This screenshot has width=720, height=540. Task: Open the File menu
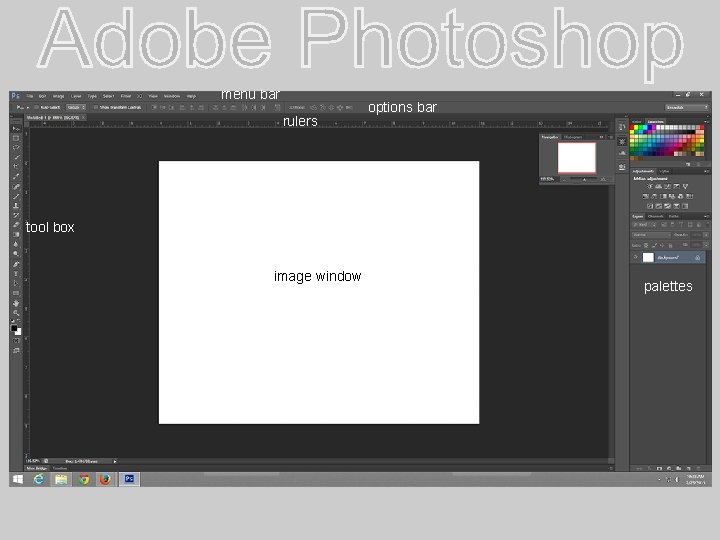coord(30,96)
